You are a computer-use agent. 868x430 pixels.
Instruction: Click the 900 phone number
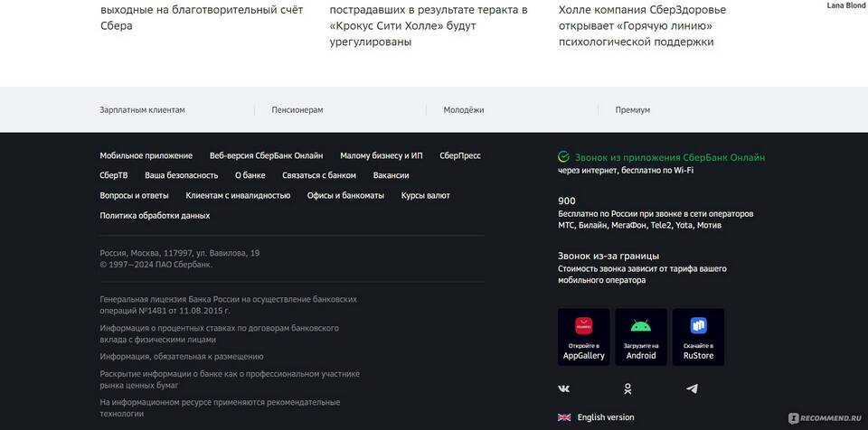[x=566, y=201]
